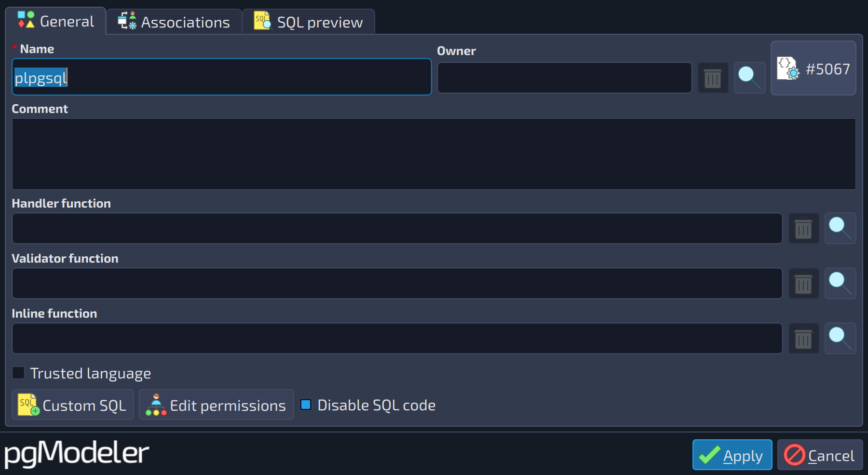
Task: Open Owner object picker magnifier
Action: (x=749, y=78)
